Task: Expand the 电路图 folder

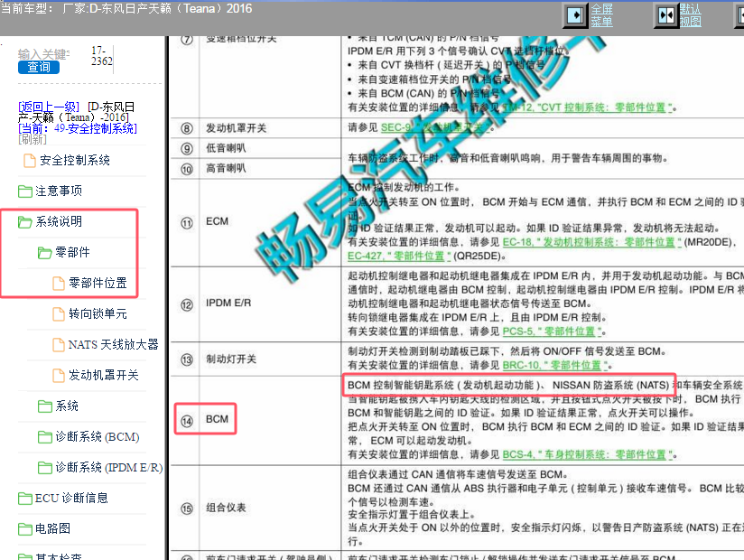Action: point(52,528)
